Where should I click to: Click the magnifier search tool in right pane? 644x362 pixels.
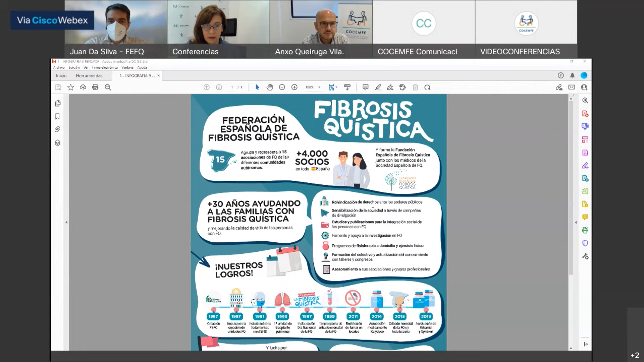(585, 101)
